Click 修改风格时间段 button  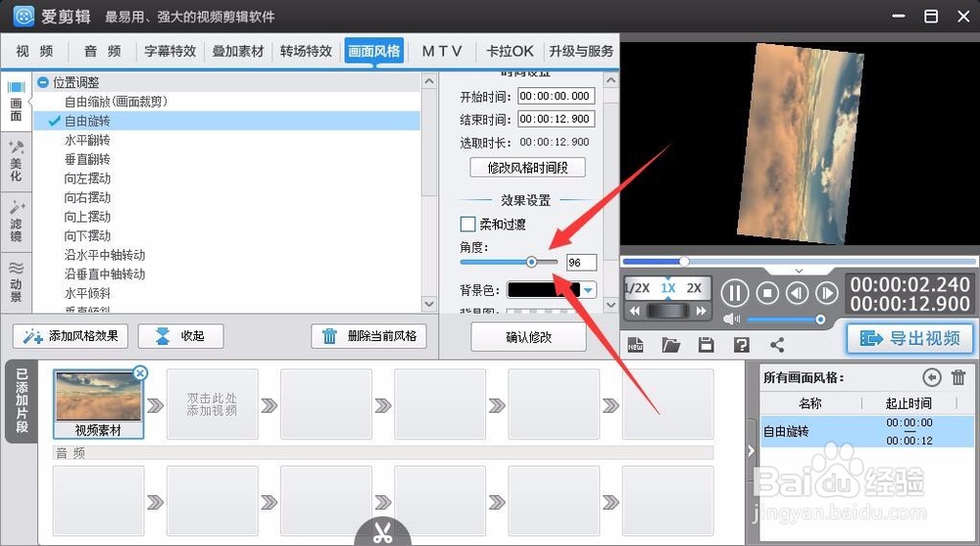[x=527, y=168]
